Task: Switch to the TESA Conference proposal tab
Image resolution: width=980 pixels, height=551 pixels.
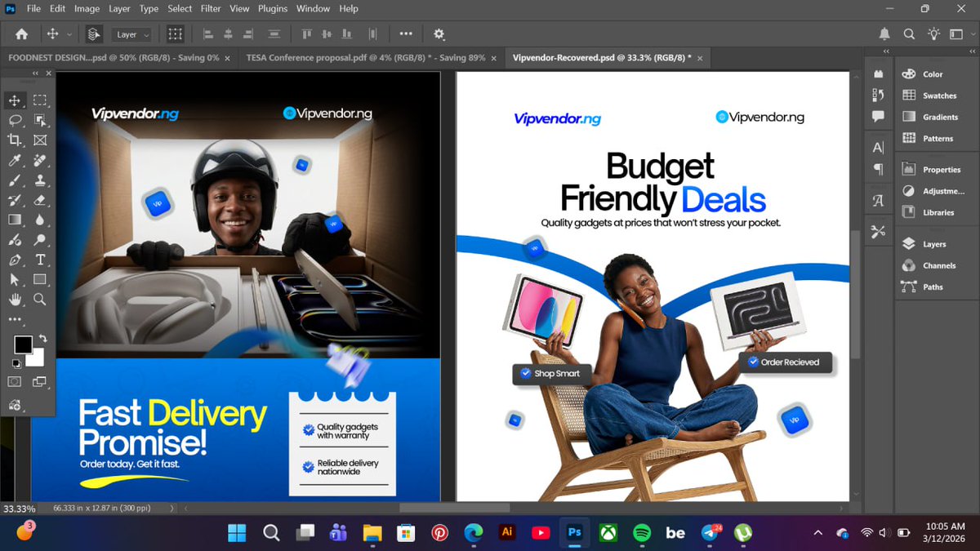Action: 366,58
